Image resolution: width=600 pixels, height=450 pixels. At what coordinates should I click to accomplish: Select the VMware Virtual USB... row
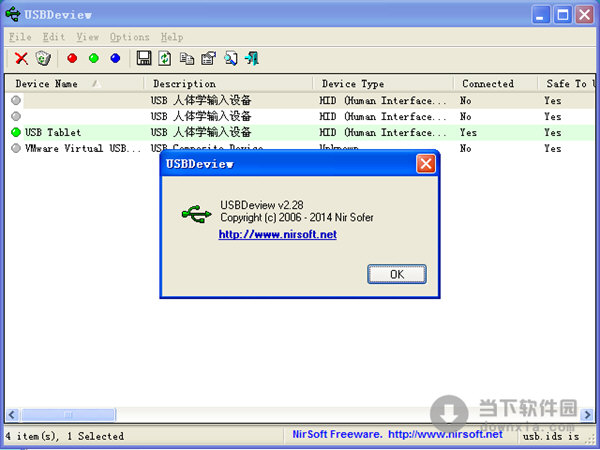(x=300, y=148)
